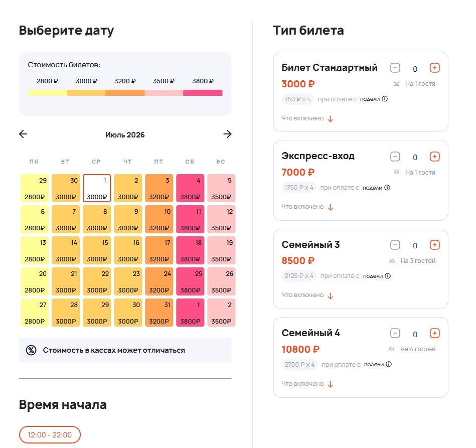Click the 2700 ₽ x 4 installment badge
Viewport: 476px width, 448px height.
click(x=299, y=364)
